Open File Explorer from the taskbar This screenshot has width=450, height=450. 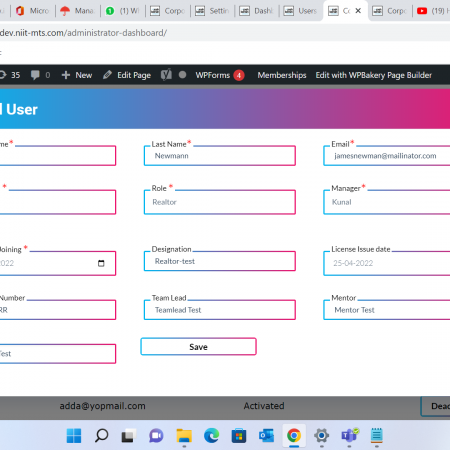(184, 436)
